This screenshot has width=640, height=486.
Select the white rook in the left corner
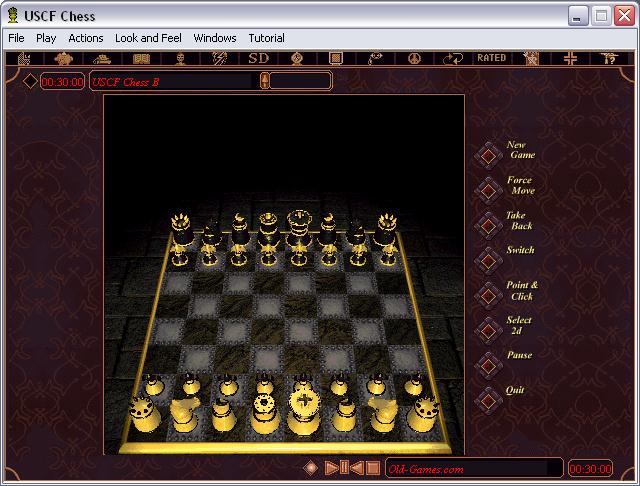[144, 414]
